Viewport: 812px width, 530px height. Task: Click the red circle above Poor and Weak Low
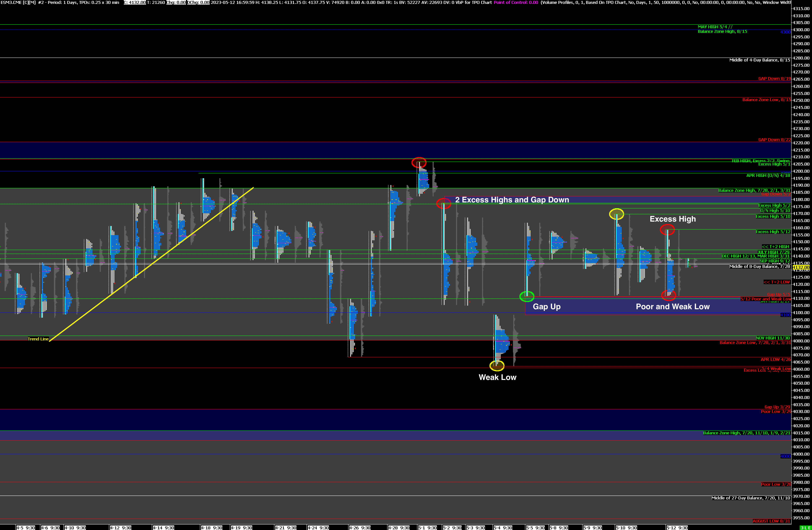(x=668, y=295)
